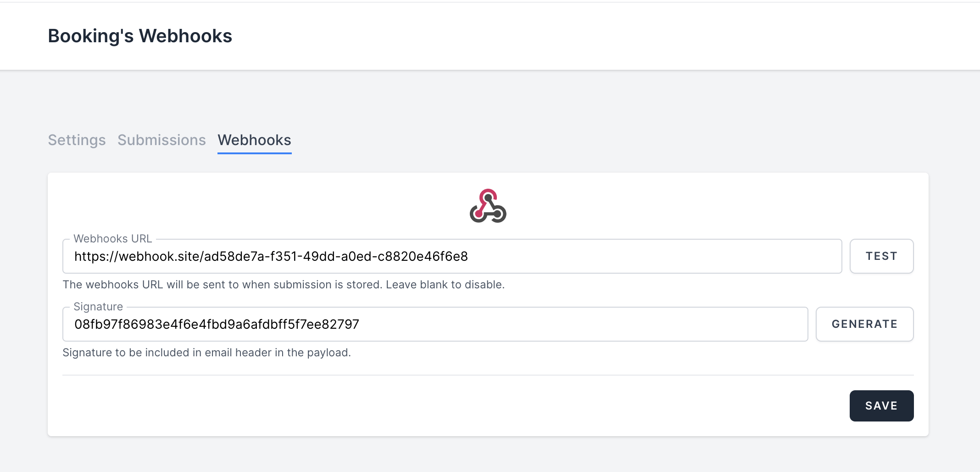Click GENERATE to create a new signature
The image size is (980, 472).
[863, 324]
